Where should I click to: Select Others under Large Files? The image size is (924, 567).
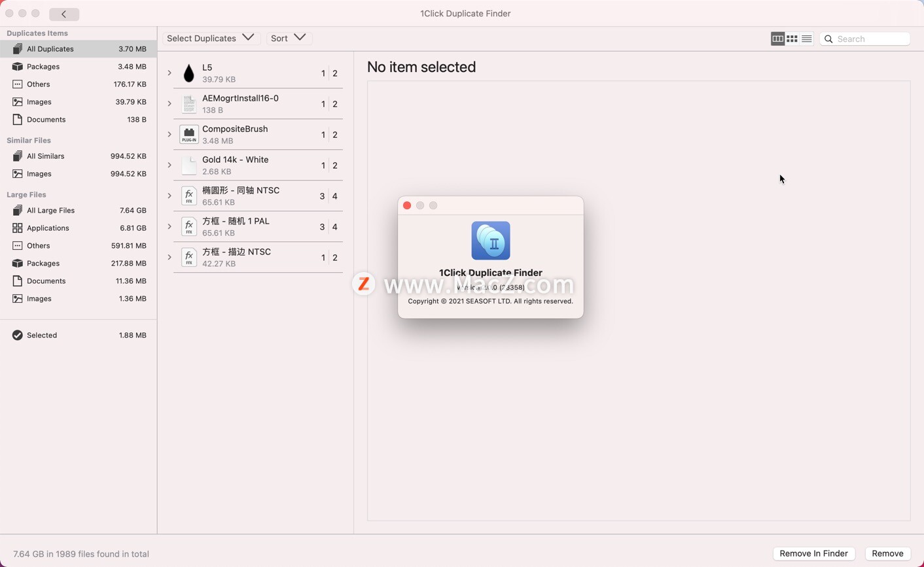coord(79,246)
